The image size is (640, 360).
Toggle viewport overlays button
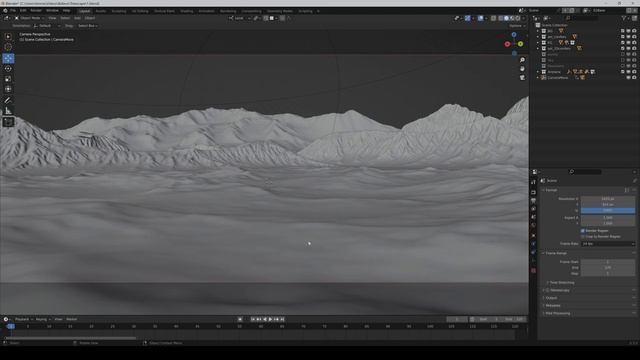480,18
